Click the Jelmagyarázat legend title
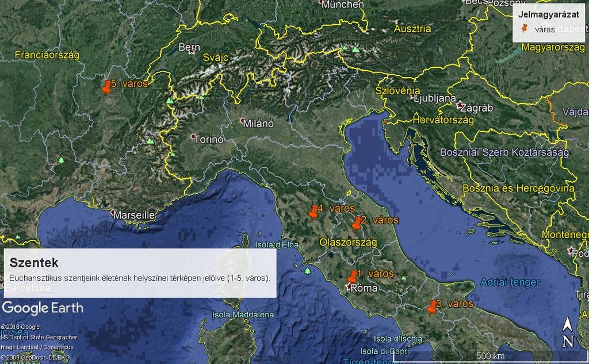 (549, 14)
